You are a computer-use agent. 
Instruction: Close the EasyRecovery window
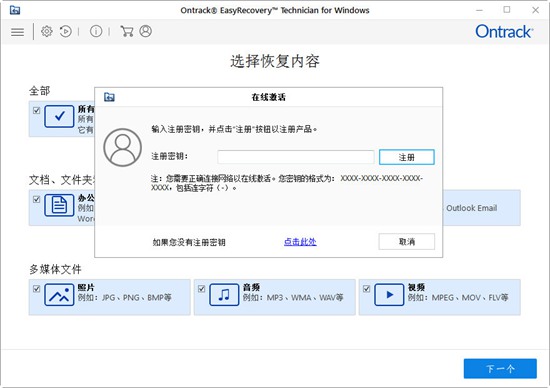[x=535, y=10]
